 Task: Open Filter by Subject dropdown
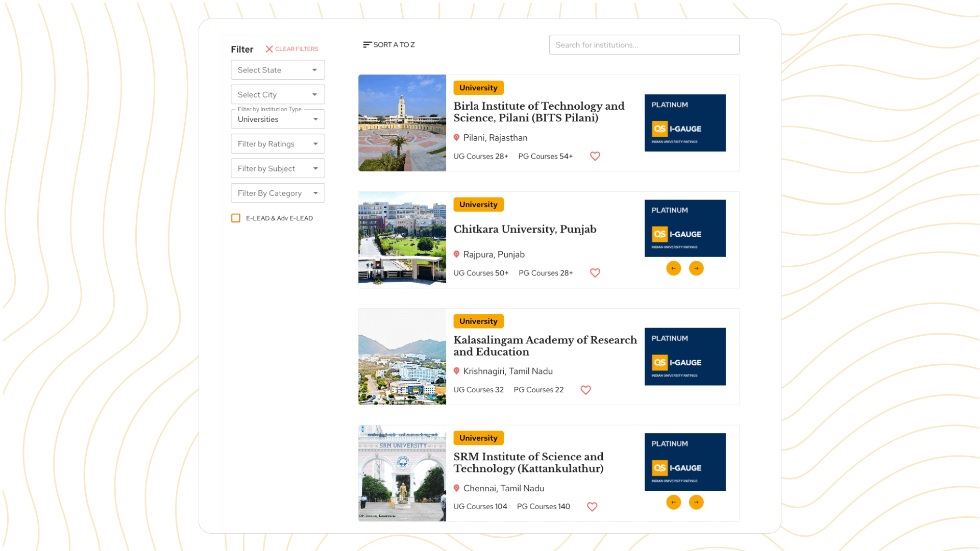click(278, 168)
